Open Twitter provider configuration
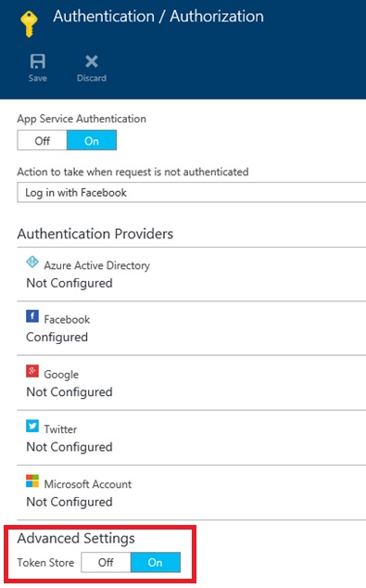The width and height of the screenshot is (366, 588). 192,438
